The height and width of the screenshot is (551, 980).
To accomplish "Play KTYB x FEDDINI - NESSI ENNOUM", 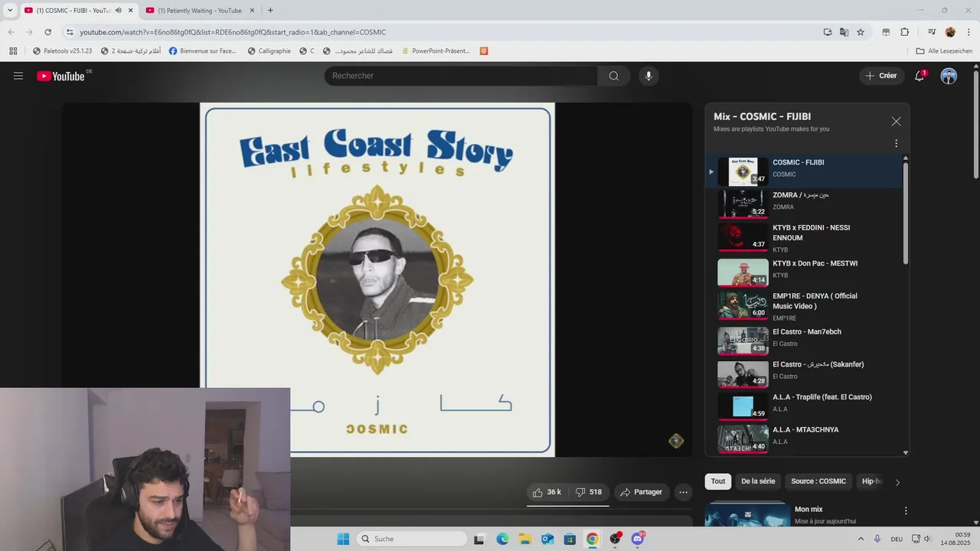I will (x=804, y=237).
